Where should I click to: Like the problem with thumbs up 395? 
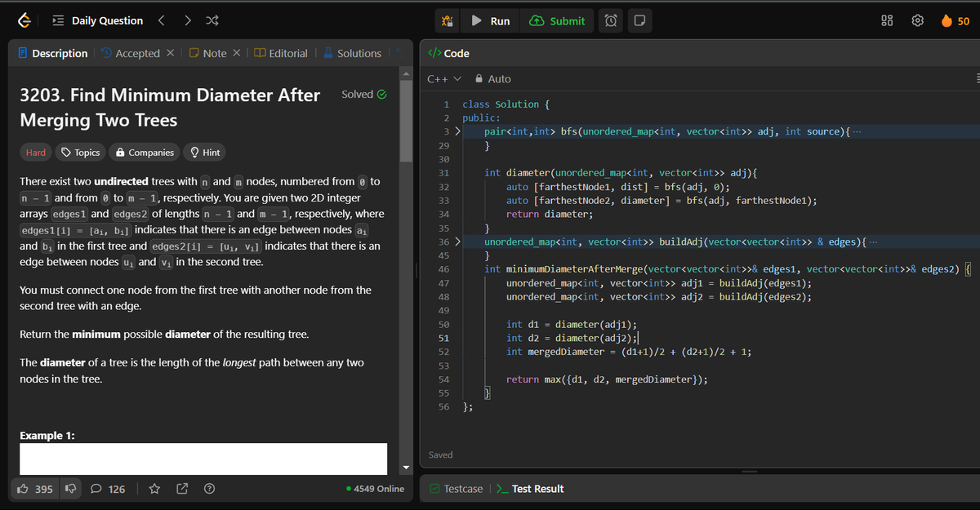pyautogui.click(x=35, y=489)
